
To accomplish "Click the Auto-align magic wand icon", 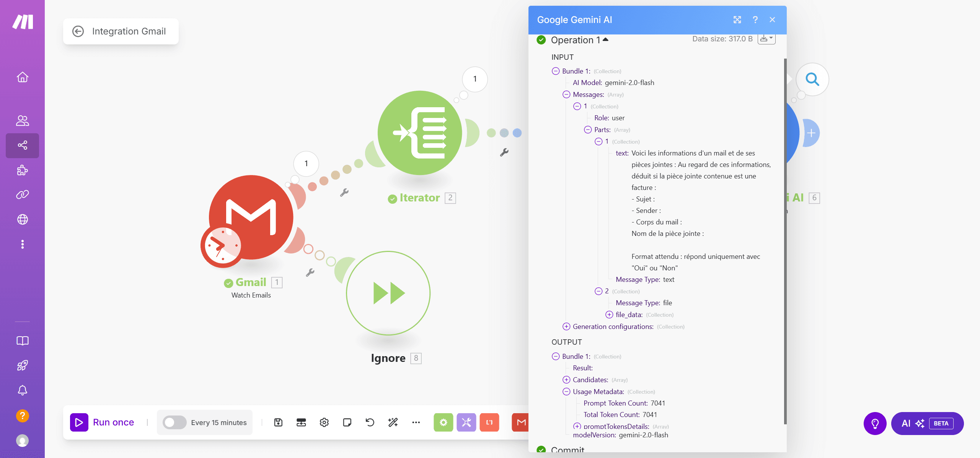I will click(x=393, y=422).
